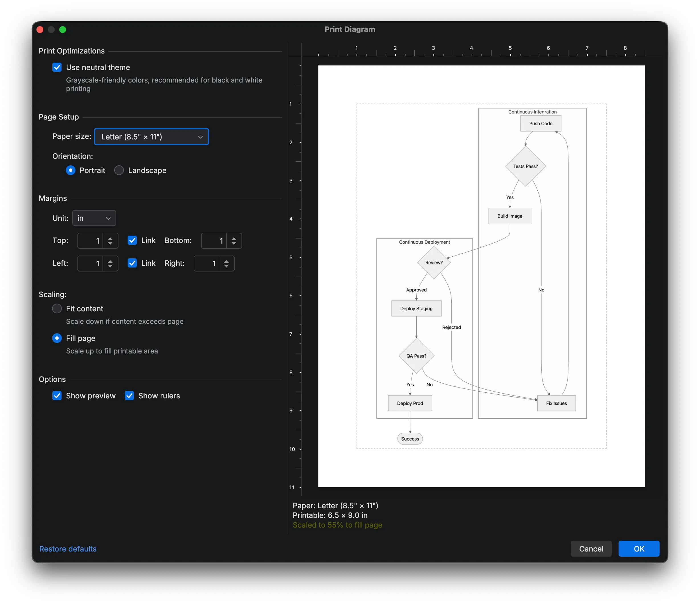Disable Show preview option
Viewport: 700px width, 605px height.
click(x=57, y=395)
